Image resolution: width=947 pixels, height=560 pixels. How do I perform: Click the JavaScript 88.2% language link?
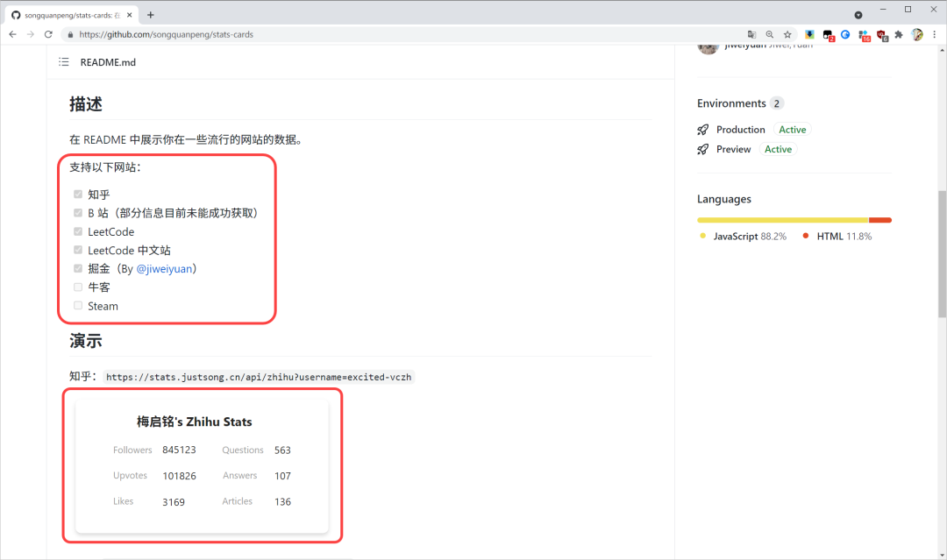(750, 237)
